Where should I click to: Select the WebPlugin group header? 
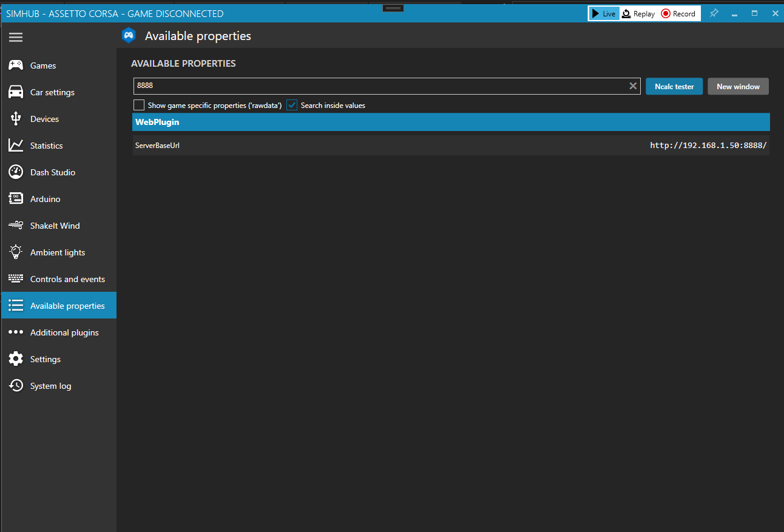[x=451, y=122]
